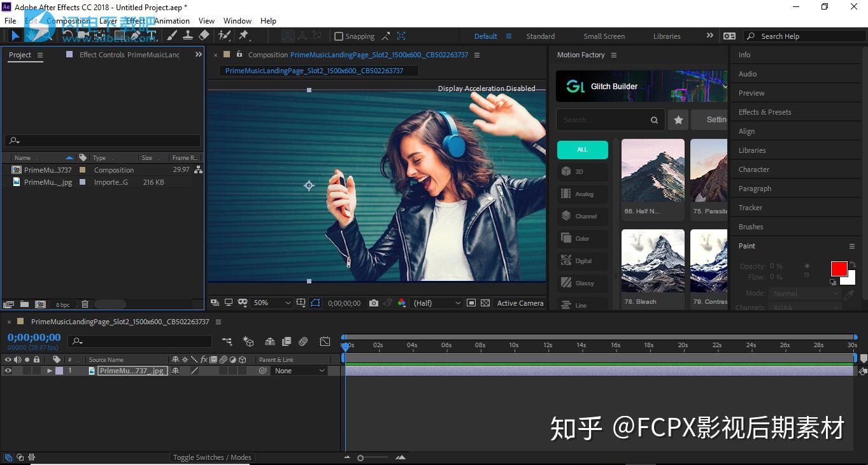Click hide shy layers icon in timeline
This screenshot has width=868, height=465.
click(270, 341)
